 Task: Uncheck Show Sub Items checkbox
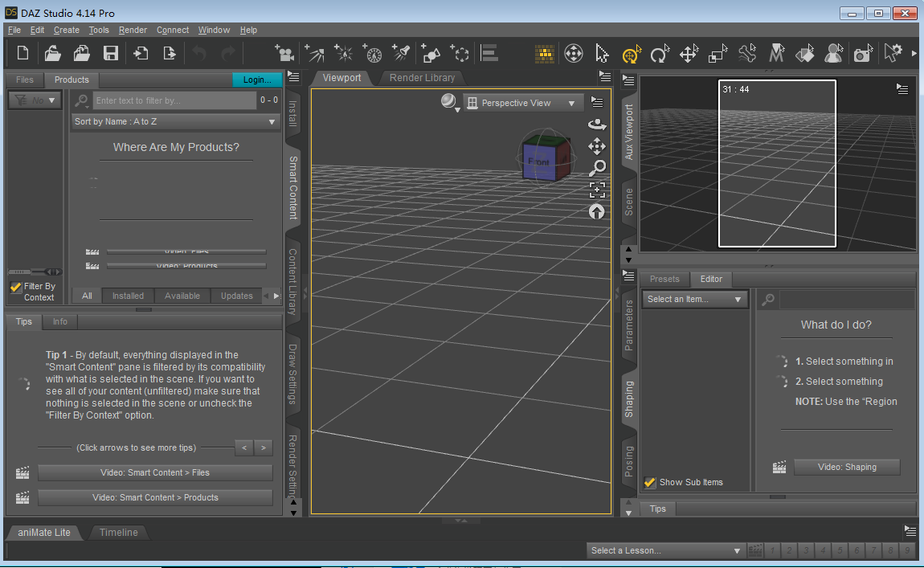click(x=650, y=483)
